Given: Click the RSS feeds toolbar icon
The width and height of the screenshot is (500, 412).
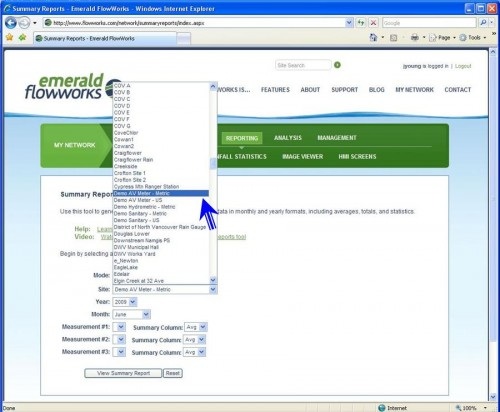Looking at the screenshot, I should click(x=393, y=38).
